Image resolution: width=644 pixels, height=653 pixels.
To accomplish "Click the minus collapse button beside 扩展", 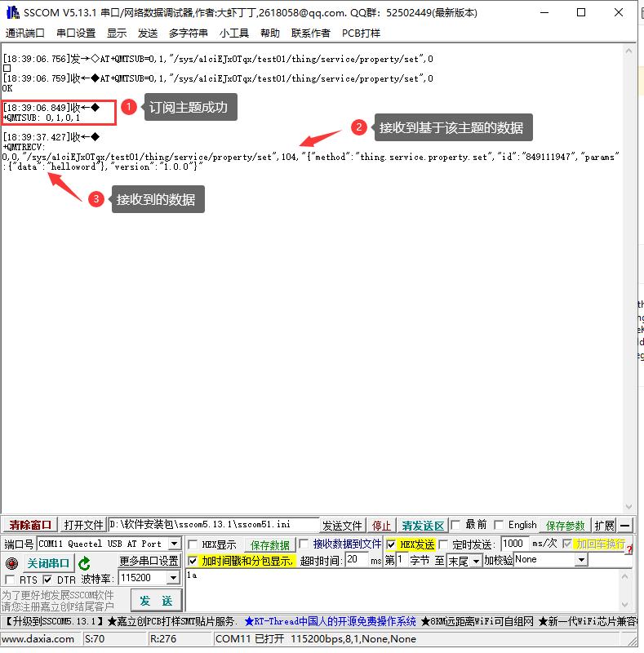I will pos(625,526).
